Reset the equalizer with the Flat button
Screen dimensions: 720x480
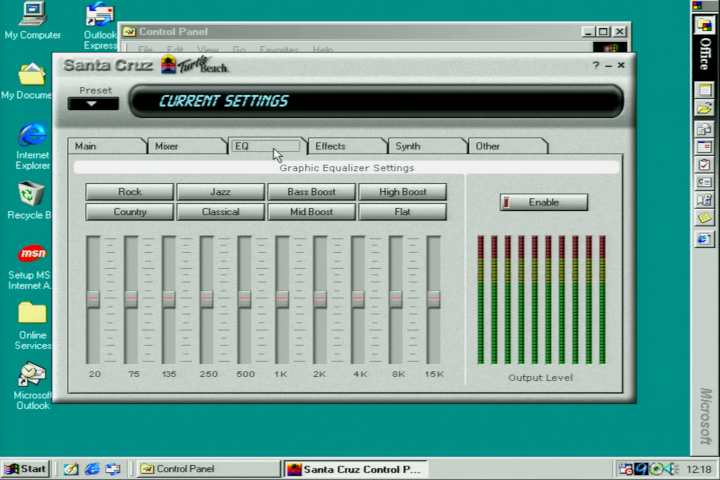click(402, 212)
